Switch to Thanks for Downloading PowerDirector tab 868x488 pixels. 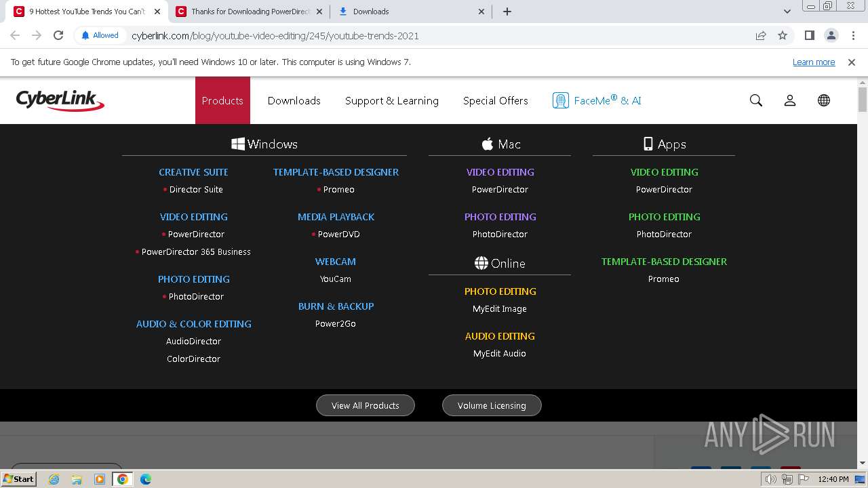click(248, 12)
